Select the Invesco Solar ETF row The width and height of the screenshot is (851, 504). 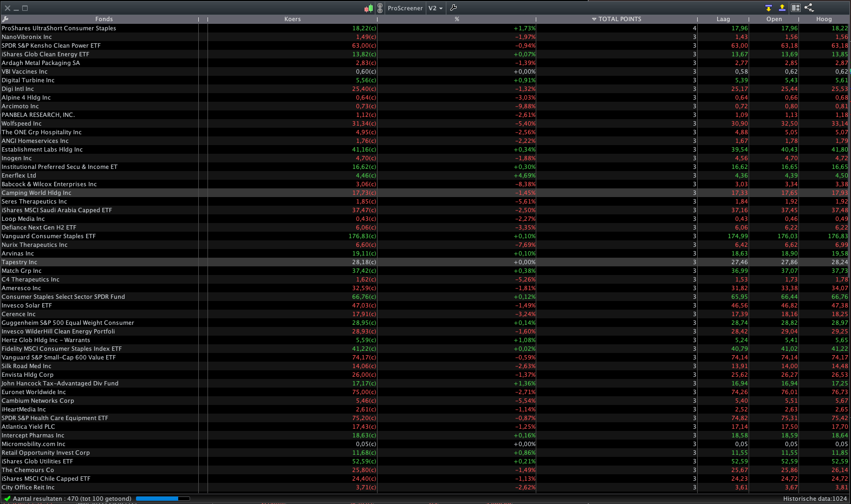pyautogui.click(x=425, y=305)
